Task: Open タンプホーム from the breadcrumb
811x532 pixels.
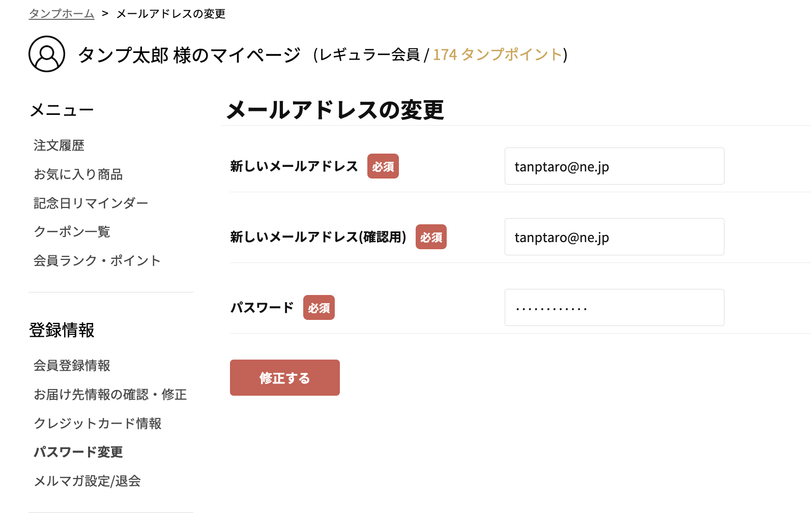Action: [x=61, y=14]
